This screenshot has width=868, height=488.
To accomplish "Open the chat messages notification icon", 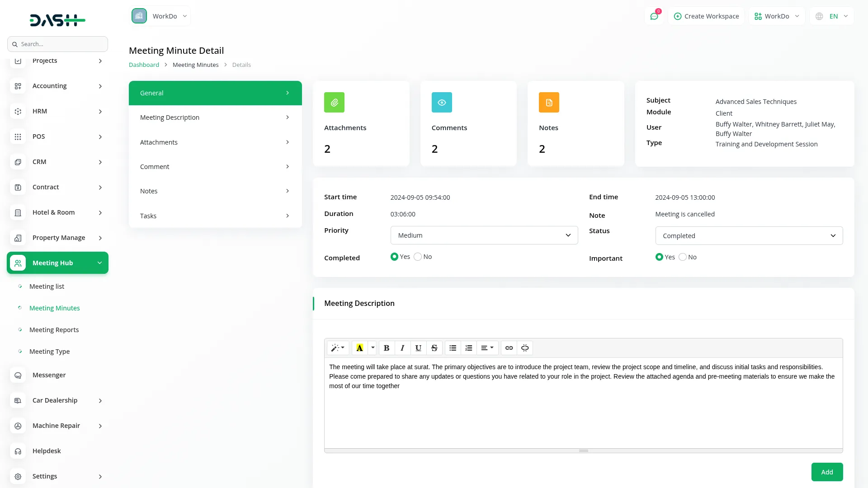I will click(654, 16).
